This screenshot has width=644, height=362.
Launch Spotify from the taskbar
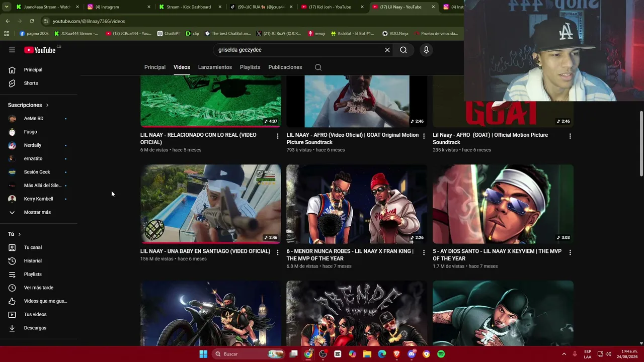tap(441, 354)
